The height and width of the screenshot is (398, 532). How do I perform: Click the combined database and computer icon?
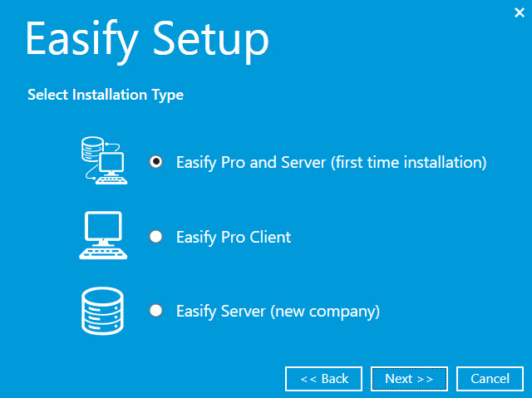pyautogui.click(x=102, y=161)
